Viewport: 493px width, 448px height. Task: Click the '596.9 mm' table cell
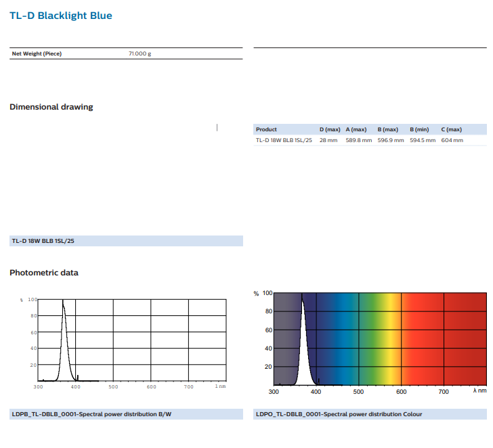coord(391,141)
